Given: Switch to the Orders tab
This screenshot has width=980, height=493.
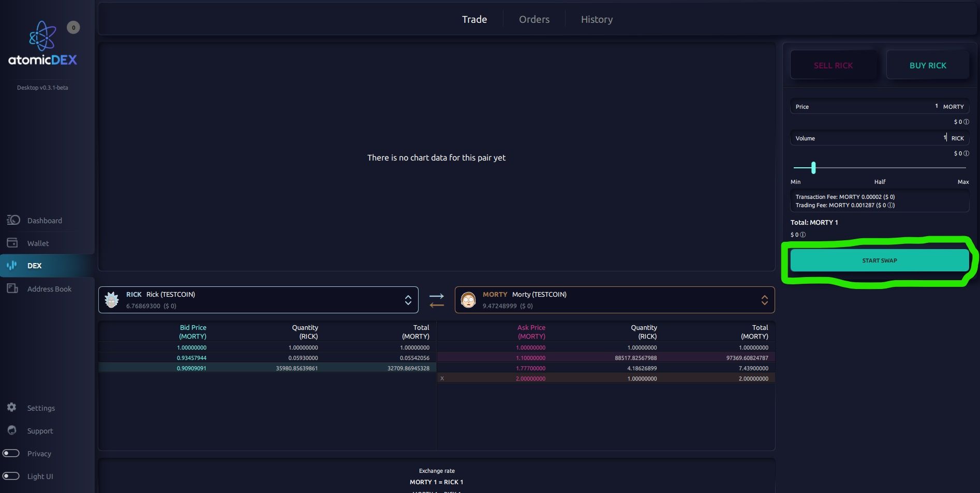Looking at the screenshot, I should [x=534, y=19].
